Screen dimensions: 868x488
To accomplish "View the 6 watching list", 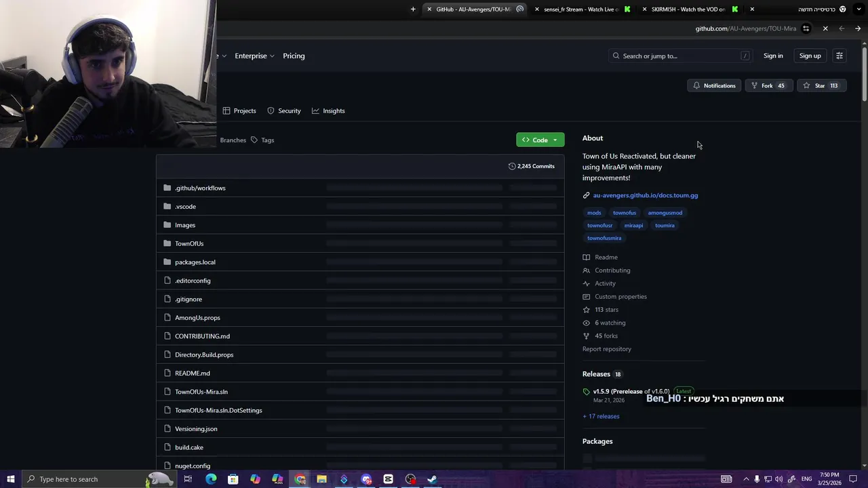I will [604, 323].
